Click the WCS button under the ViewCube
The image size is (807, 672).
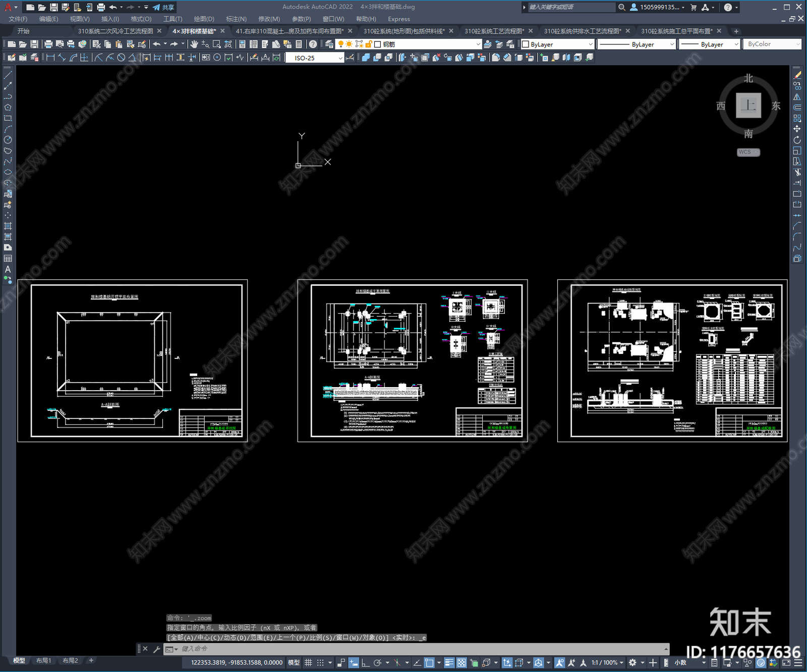(x=748, y=152)
